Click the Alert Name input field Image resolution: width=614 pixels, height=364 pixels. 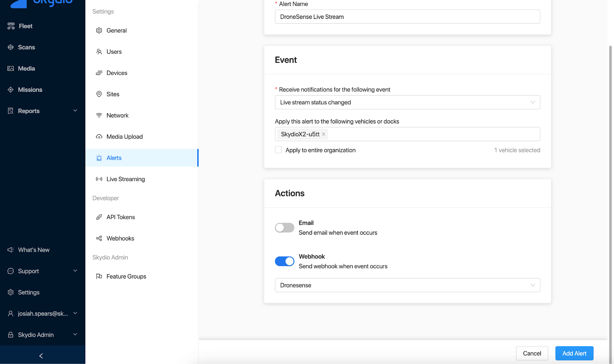pyautogui.click(x=408, y=17)
